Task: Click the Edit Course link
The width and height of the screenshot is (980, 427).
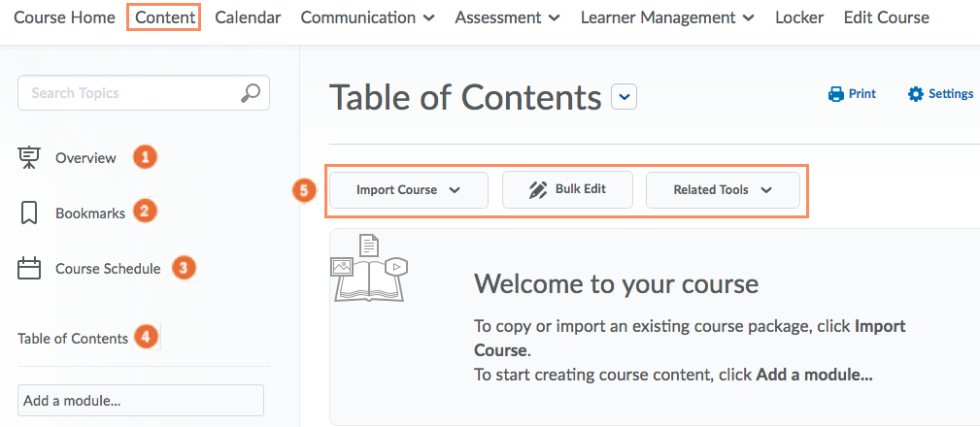Action: (x=886, y=17)
